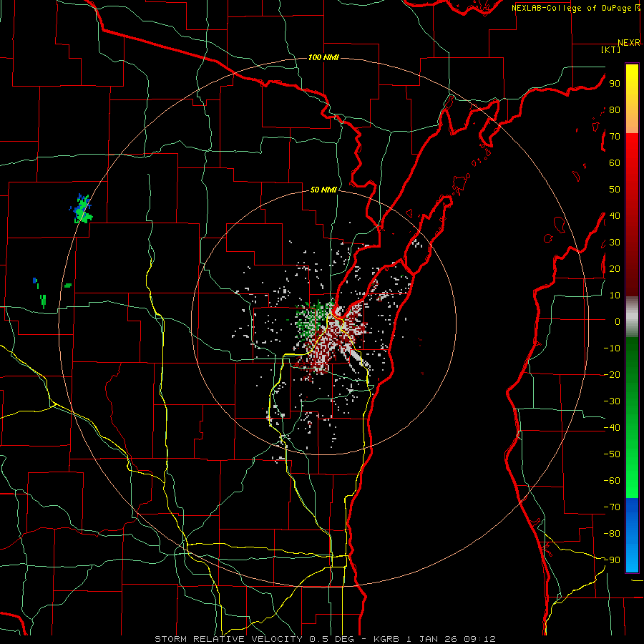Image resolution: width=644 pixels, height=644 pixels.
Task: Click the 60 value on velocity scale
Action: pyautogui.click(x=615, y=163)
